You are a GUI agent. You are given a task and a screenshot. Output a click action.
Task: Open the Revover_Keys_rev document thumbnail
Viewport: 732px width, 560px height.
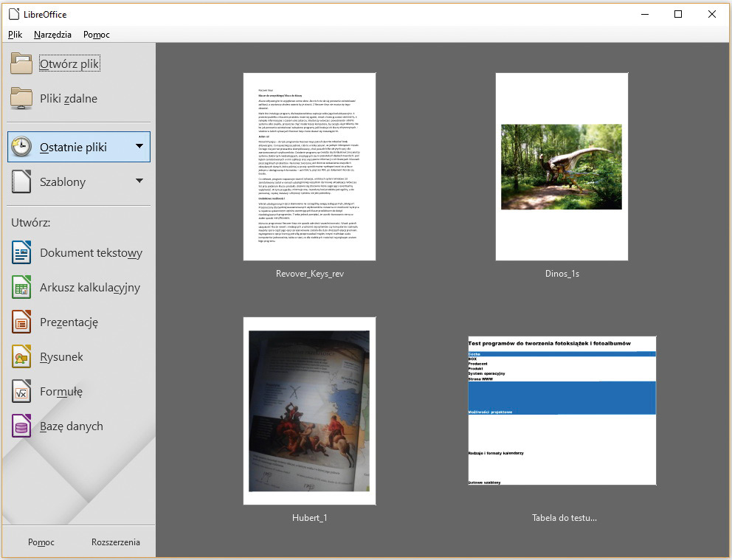[310, 167]
